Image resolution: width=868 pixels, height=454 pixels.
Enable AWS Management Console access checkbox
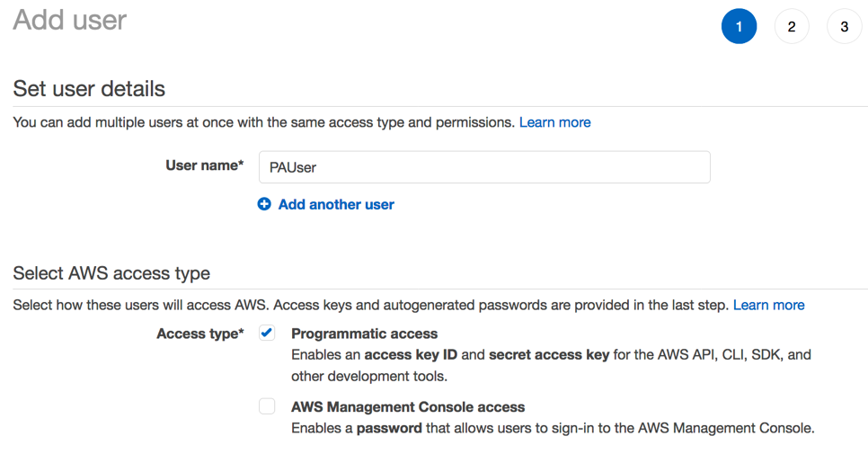(267, 406)
